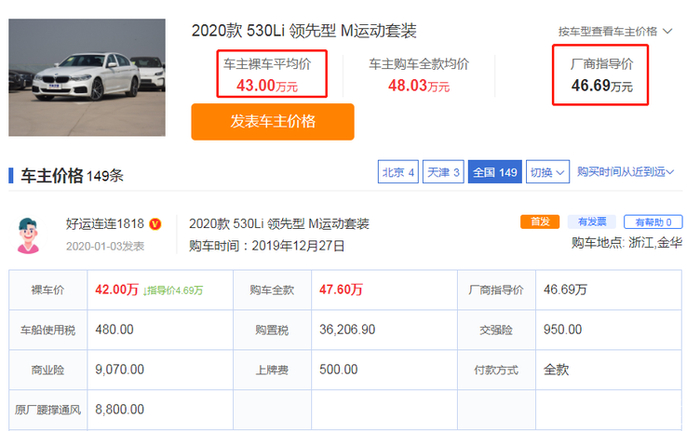Click the review's model name 2020款 530Li link
The width and height of the screenshot is (700, 431).
coord(279,224)
